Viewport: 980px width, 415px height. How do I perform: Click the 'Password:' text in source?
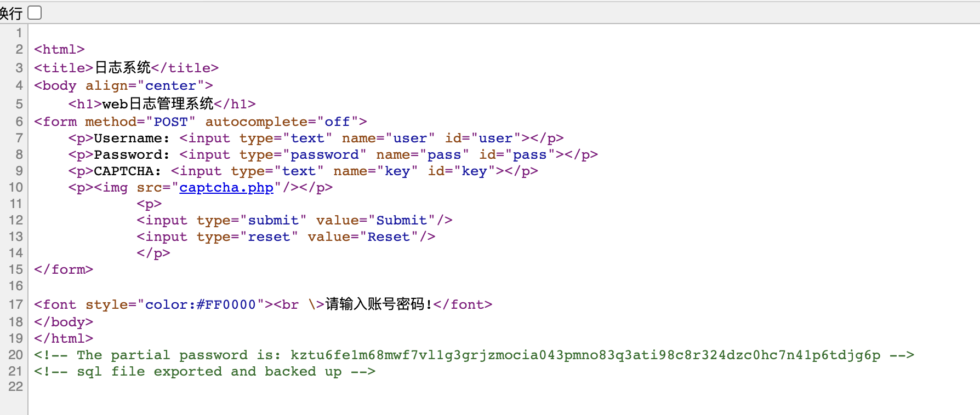point(132,154)
